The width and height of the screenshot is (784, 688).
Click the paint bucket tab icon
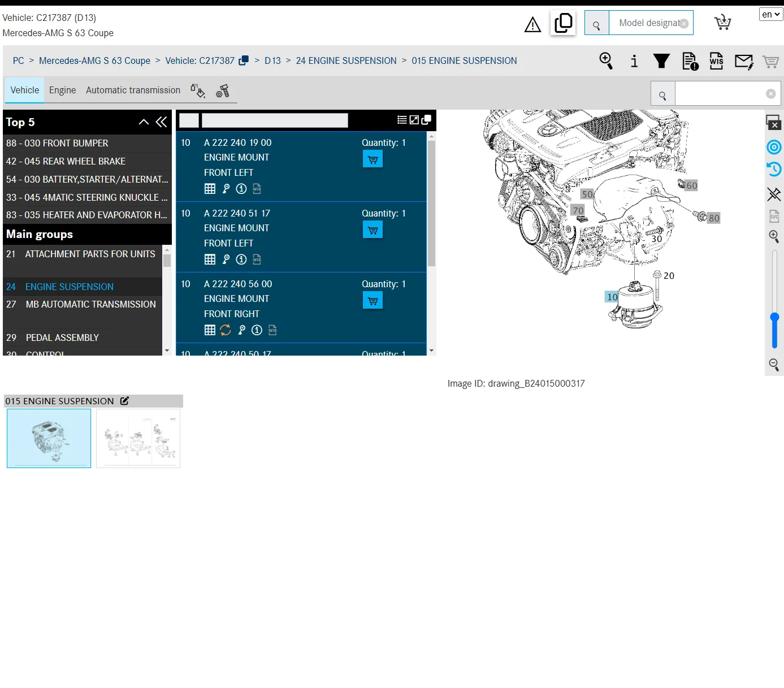(x=197, y=90)
